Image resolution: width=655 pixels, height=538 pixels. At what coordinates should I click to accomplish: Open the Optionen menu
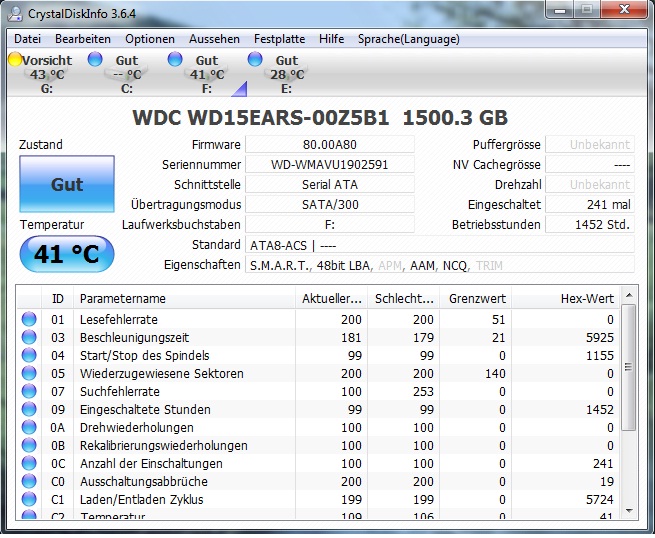click(150, 39)
